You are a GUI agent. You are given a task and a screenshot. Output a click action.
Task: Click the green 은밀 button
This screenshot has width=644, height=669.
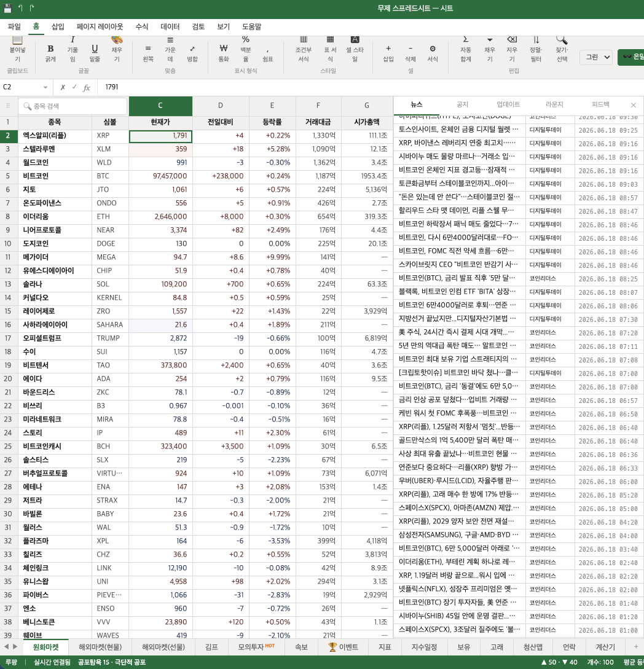632,57
